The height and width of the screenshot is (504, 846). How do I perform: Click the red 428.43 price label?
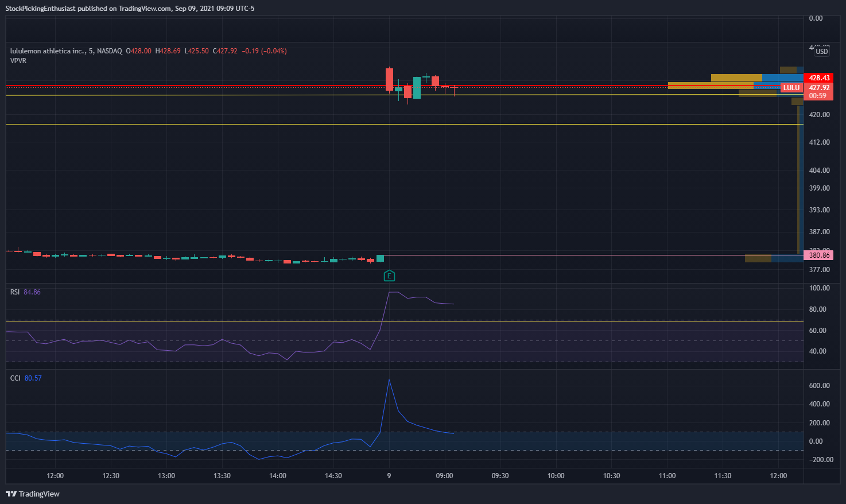coord(818,77)
